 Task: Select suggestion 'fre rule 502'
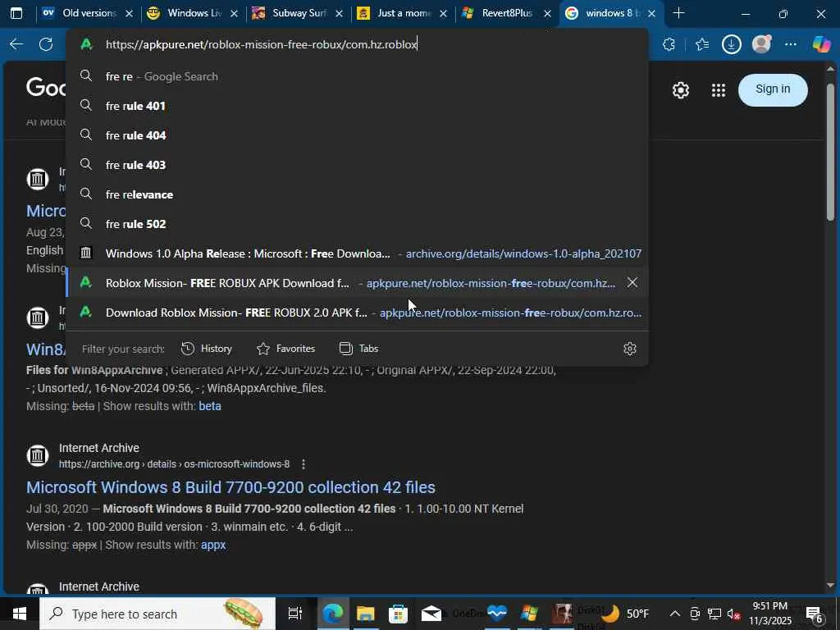click(x=357, y=223)
